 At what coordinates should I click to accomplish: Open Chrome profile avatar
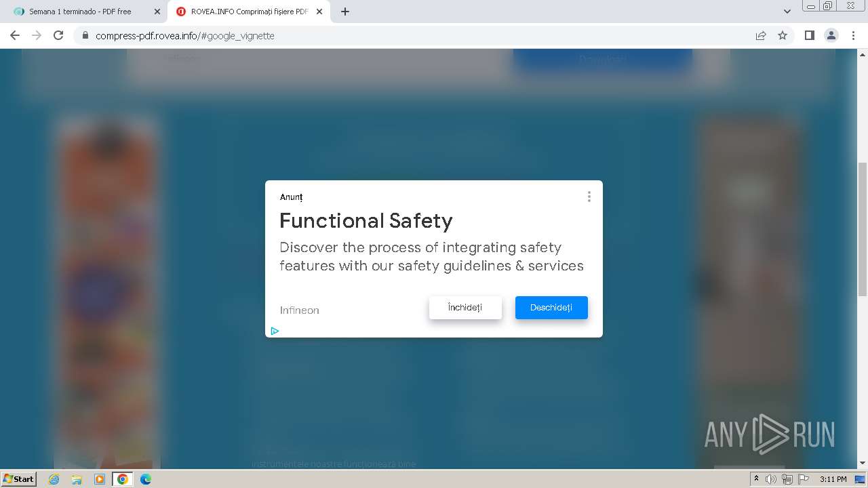point(831,35)
